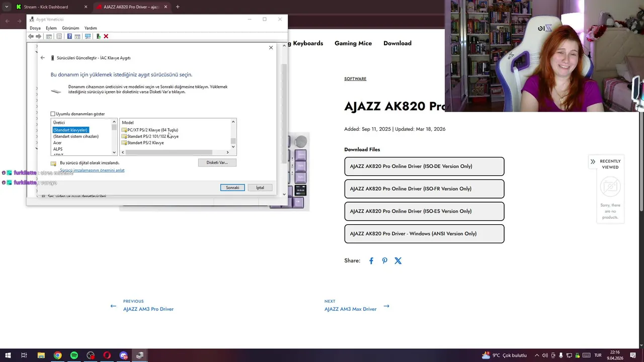Share the page on Facebook
Image resolution: width=644 pixels, height=362 pixels.
click(371, 261)
